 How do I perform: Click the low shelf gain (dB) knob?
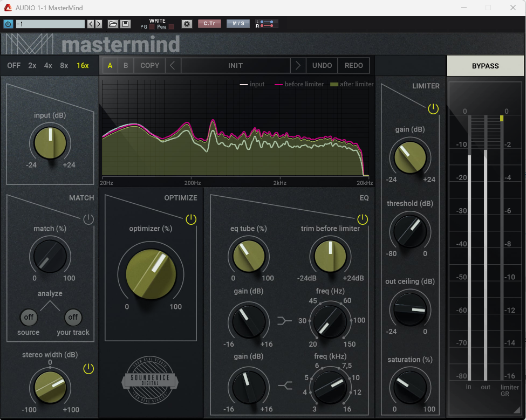249,321
